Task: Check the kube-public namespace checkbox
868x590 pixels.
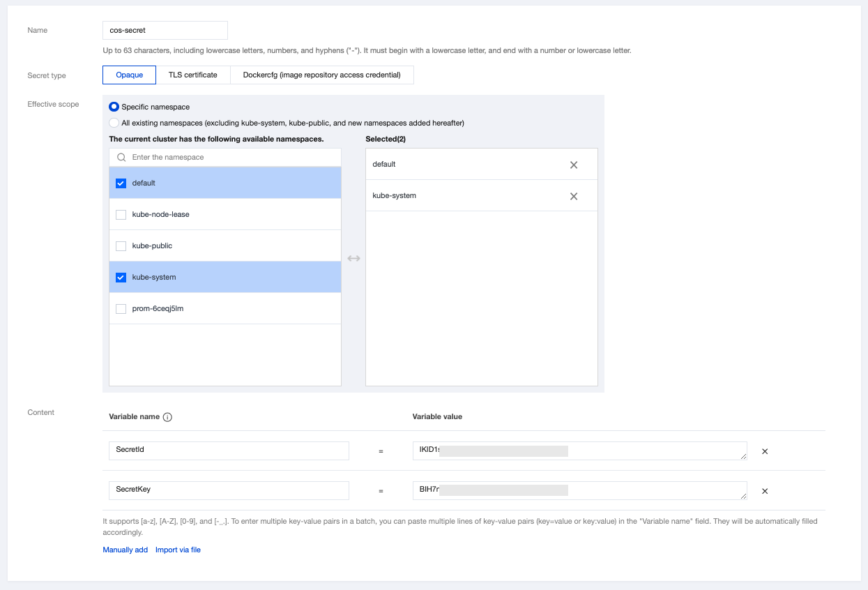Action: click(121, 246)
